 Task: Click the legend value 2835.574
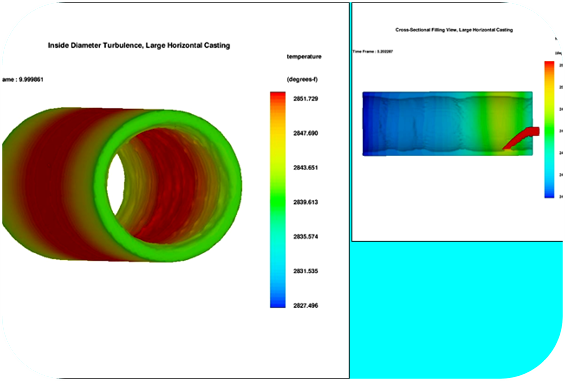(x=306, y=237)
